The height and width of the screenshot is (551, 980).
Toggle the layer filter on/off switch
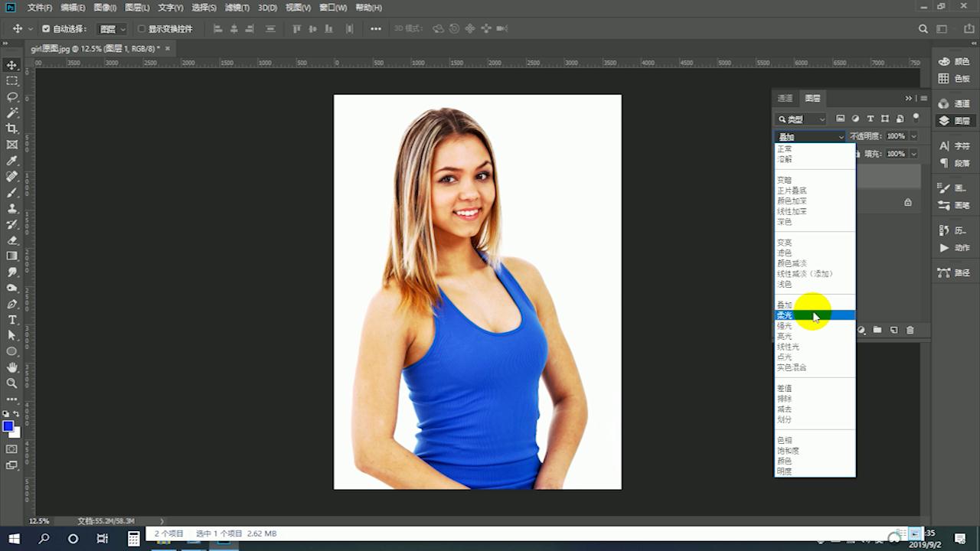916,118
